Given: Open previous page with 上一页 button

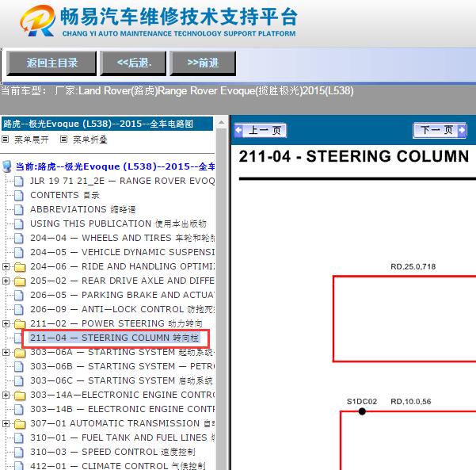Looking at the screenshot, I should point(261,130).
